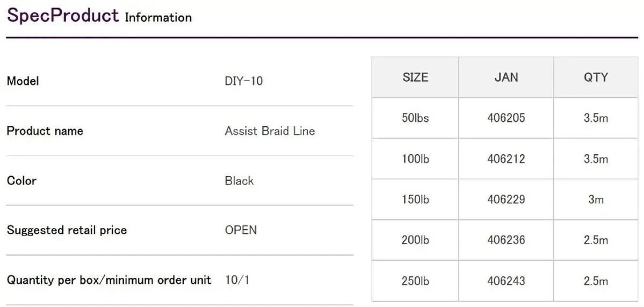Select the 150lb size cell
Viewport: 644px width, 307px height.
(x=415, y=199)
